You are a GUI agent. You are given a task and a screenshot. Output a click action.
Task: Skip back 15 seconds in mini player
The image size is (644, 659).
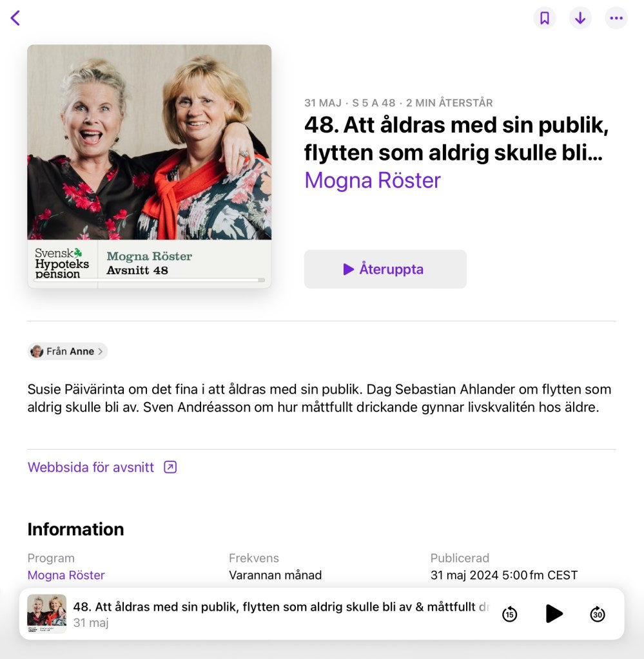[509, 614]
